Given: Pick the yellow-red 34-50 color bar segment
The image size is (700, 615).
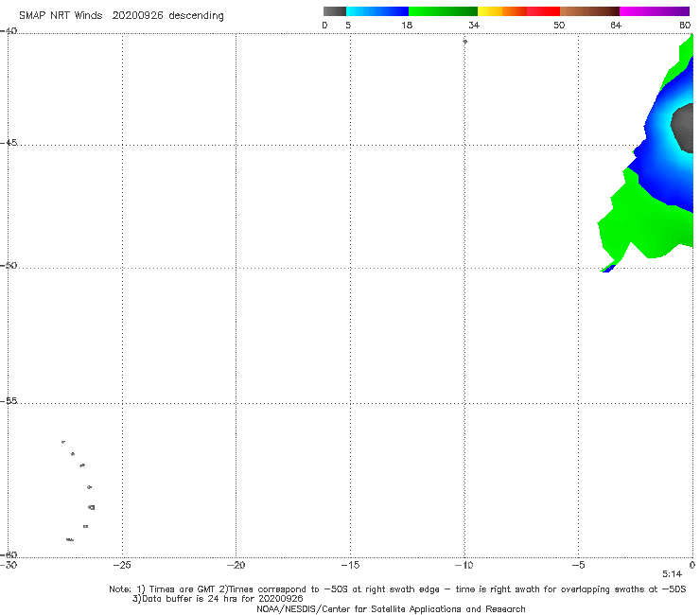Looking at the screenshot, I should [518, 11].
